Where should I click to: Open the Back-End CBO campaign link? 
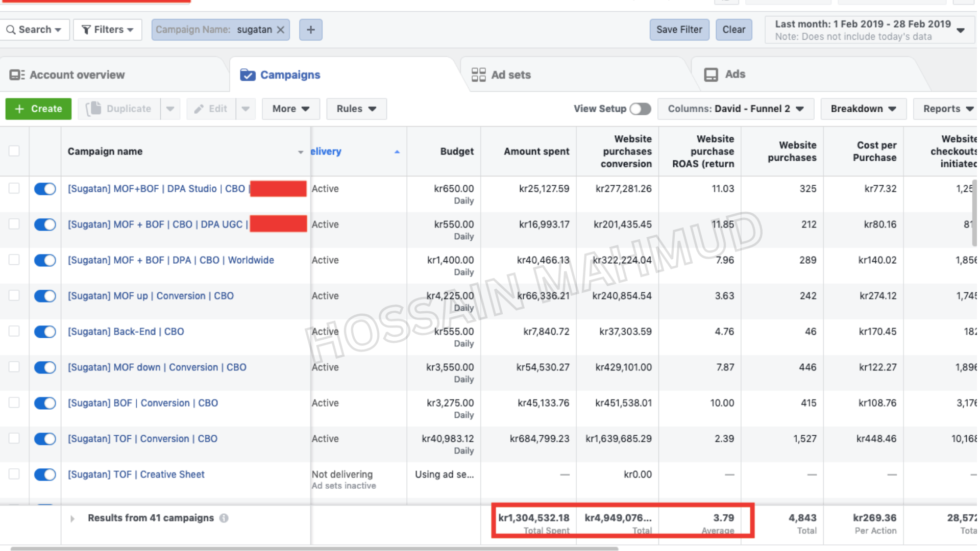pos(126,332)
